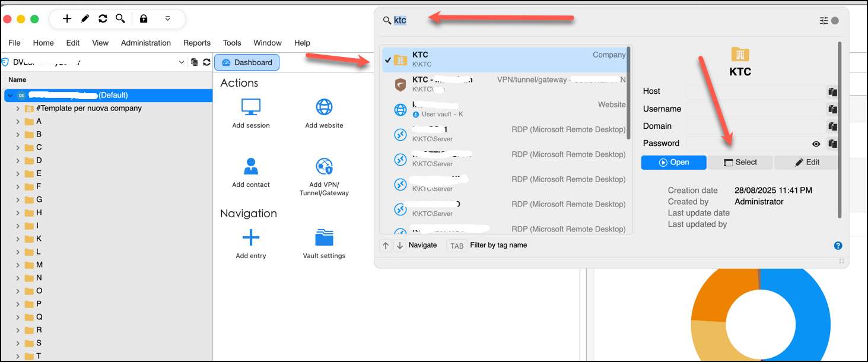Click the refresh icon in top toolbar
The width and height of the screenshot is (868, 362).
[103, 19]
